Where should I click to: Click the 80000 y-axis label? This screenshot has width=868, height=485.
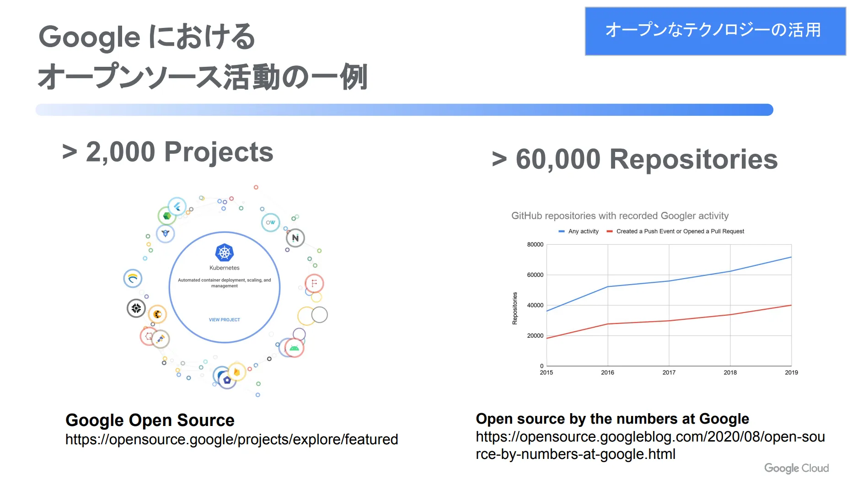tap(535, 244)
